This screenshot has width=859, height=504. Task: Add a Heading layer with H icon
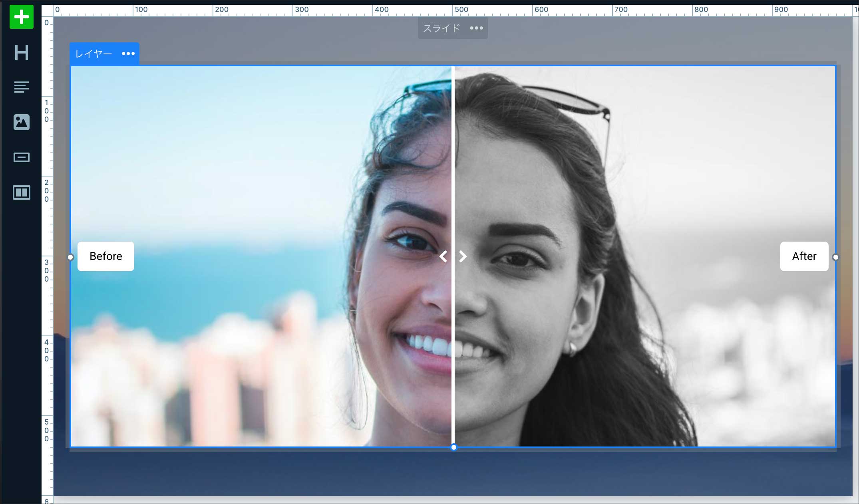tap(22, 52)
